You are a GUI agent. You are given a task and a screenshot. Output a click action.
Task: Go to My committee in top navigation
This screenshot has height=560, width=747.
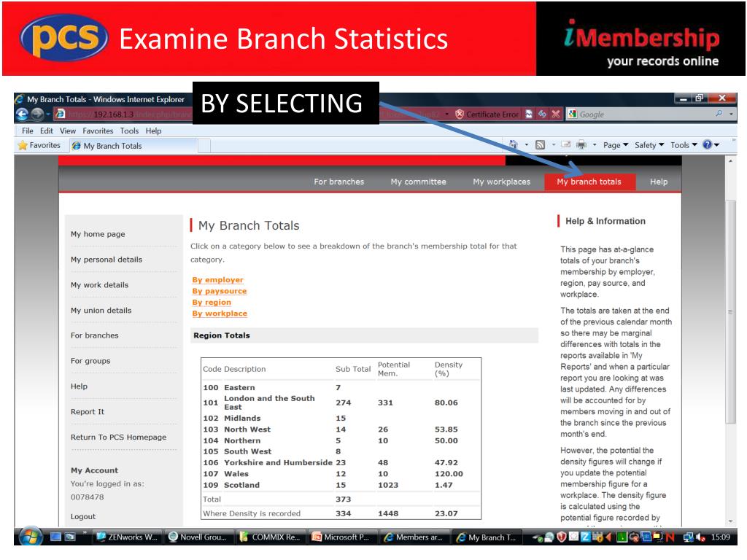(x=418, y=182)
